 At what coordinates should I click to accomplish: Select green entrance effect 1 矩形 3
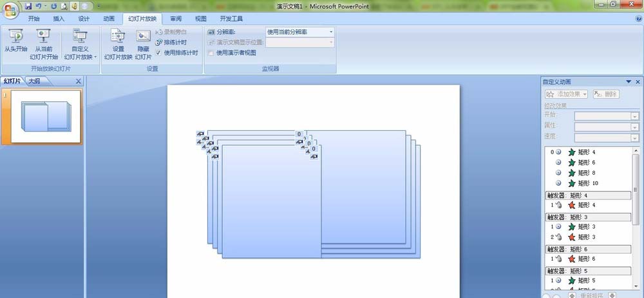pos(589,227)
